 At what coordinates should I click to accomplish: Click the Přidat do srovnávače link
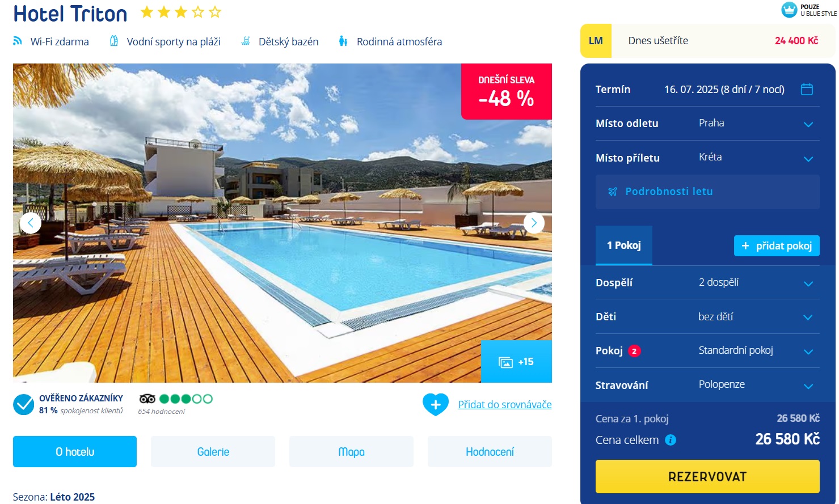(x=505, y=405)
